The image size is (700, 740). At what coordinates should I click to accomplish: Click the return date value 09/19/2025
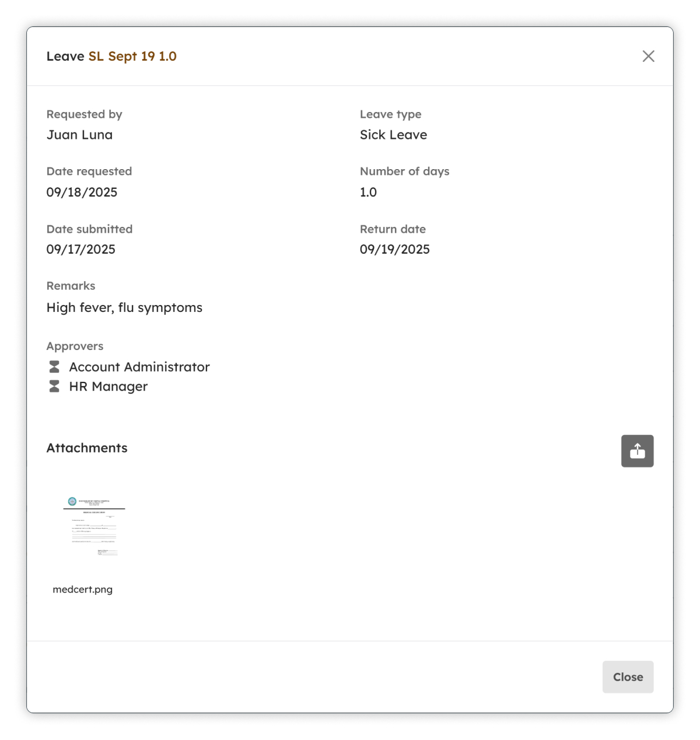[x=395, y=250]
